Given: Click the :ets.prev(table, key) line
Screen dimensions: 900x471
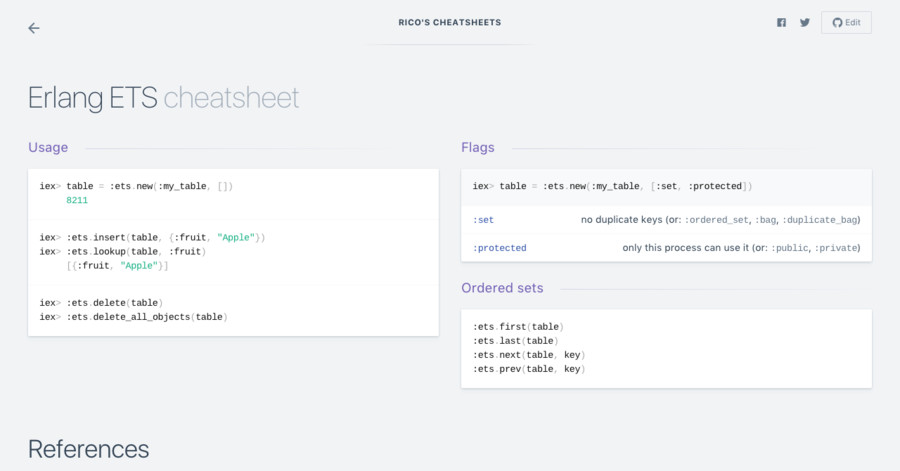Looking at the screenshot, I should 528,369.
